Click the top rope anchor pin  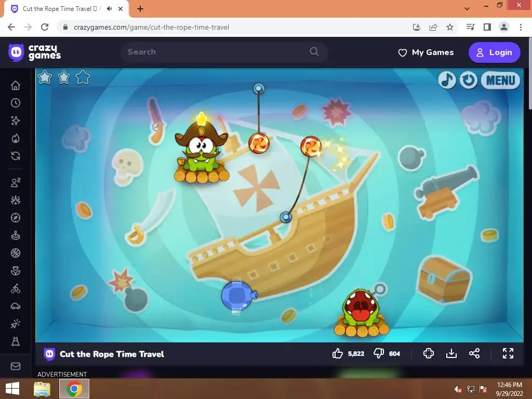click(259, 88)
